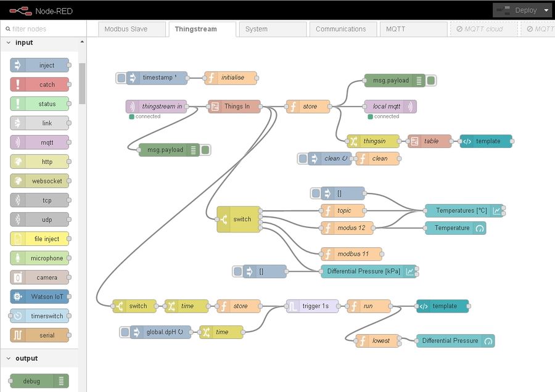Open the Deploy dropdown arrow
Image resolution: width=555 pixels, height=392 pixels.
point(546,10)
